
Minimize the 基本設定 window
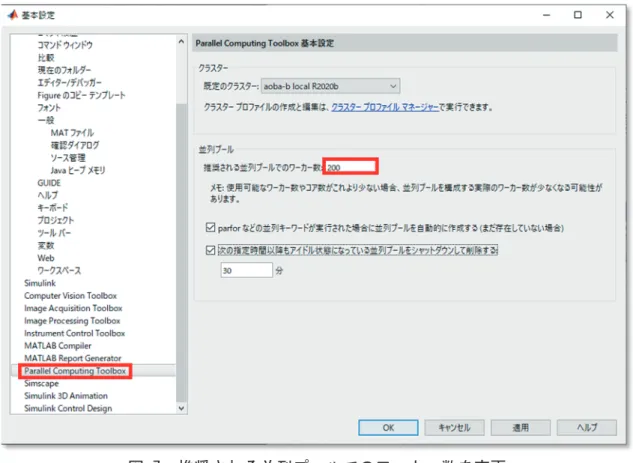(546, 15)
